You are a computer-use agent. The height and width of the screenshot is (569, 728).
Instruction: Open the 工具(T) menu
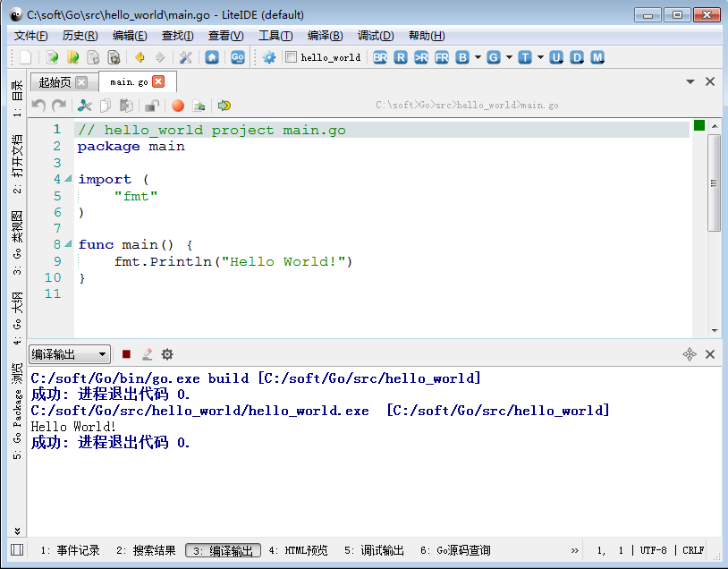point(275,36)
